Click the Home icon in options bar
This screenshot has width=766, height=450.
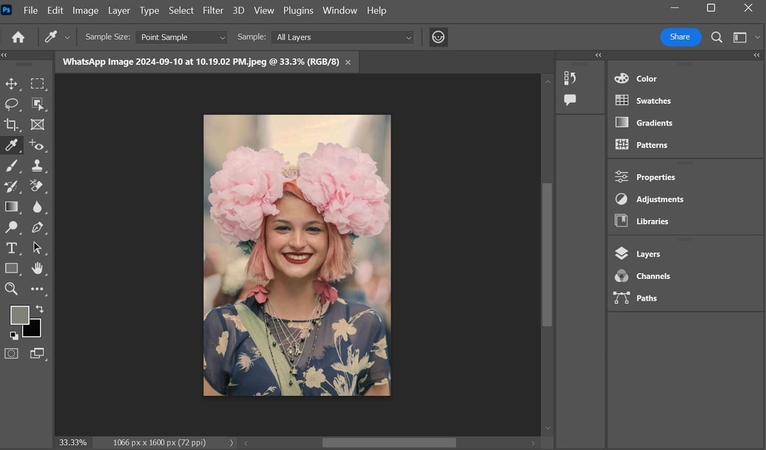click(x=18, y=37)
